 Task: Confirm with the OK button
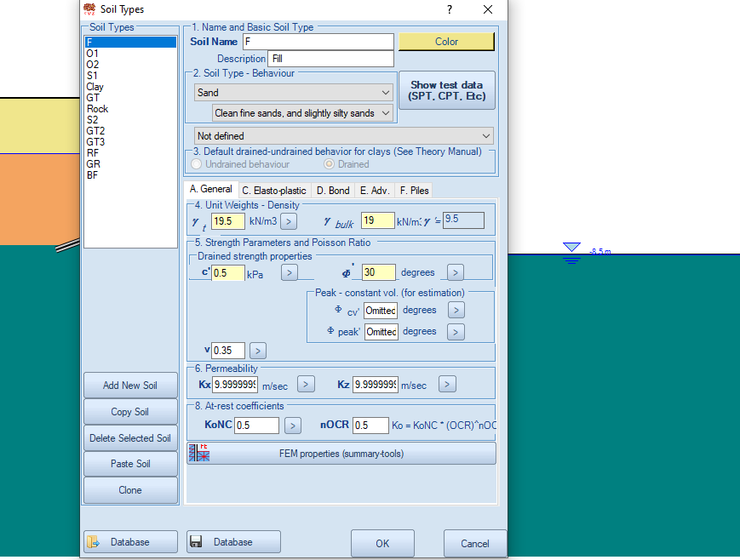pyautogui.click(x=382, y=544)
